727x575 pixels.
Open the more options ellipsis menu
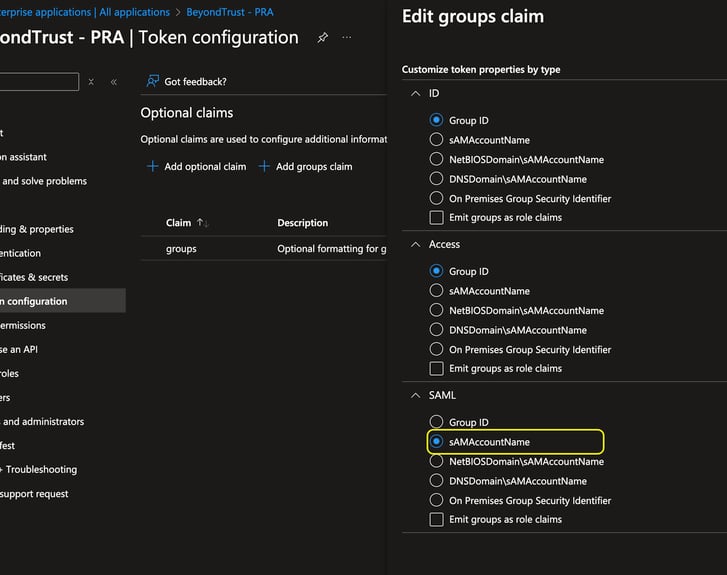(x=346, y=38)
